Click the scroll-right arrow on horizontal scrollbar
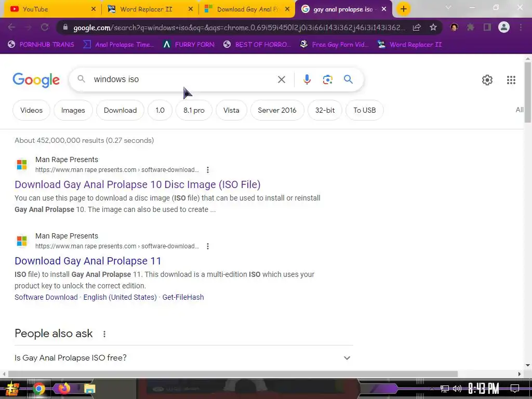This screenshot has height=399, width=532. 520,374
